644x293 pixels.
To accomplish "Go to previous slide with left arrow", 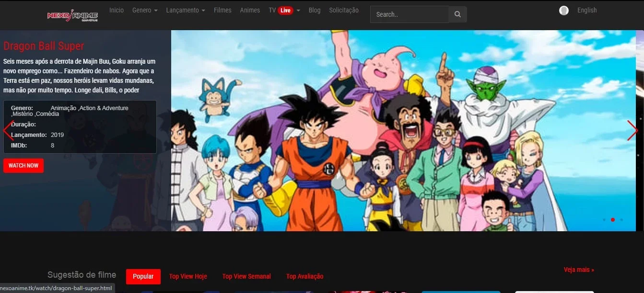I will 8,130.
